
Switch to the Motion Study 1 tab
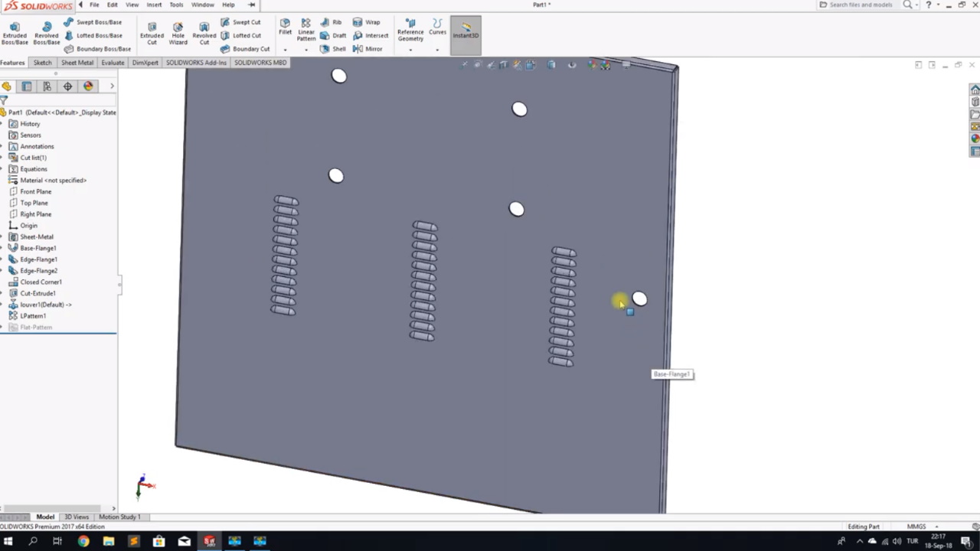(x=119, y=517)
